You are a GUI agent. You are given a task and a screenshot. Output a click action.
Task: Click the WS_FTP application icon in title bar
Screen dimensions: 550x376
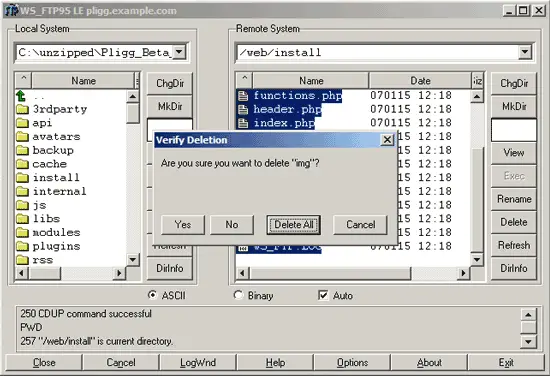pos(11,11)
